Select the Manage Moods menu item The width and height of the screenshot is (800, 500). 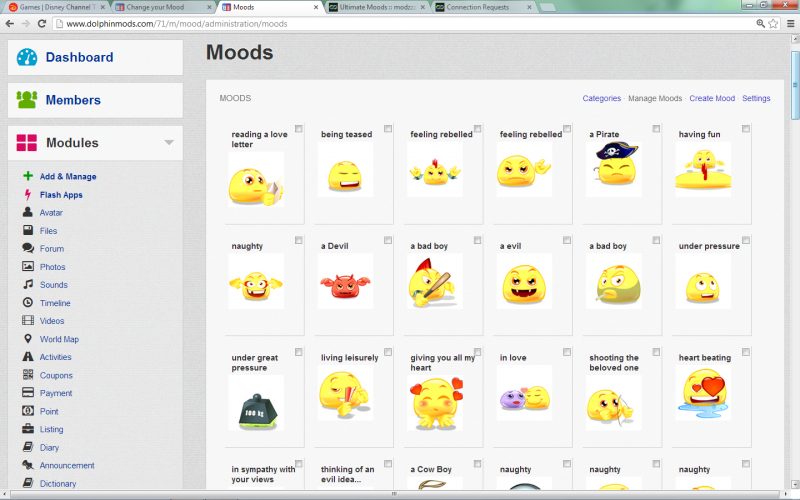tap(655, 98)
